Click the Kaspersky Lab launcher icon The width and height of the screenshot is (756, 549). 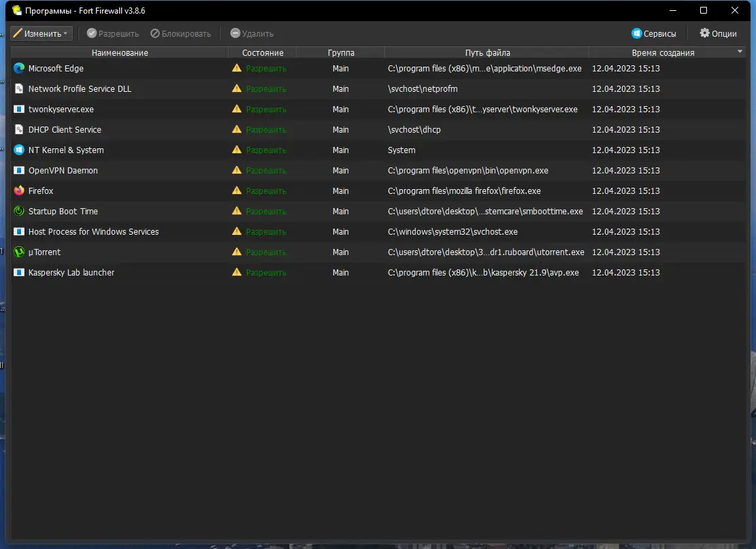tap(19, 272)
